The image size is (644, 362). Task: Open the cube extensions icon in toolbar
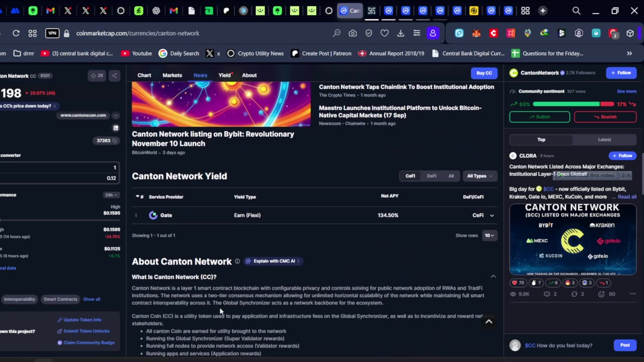630,33
